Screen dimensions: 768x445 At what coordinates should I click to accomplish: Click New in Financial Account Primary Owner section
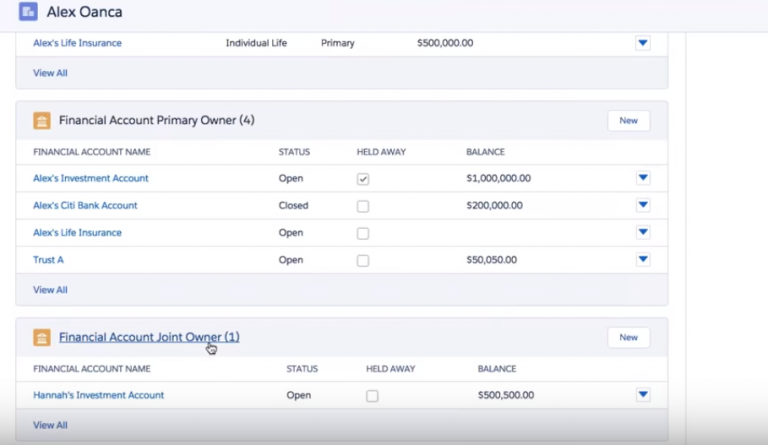(628, 120)
